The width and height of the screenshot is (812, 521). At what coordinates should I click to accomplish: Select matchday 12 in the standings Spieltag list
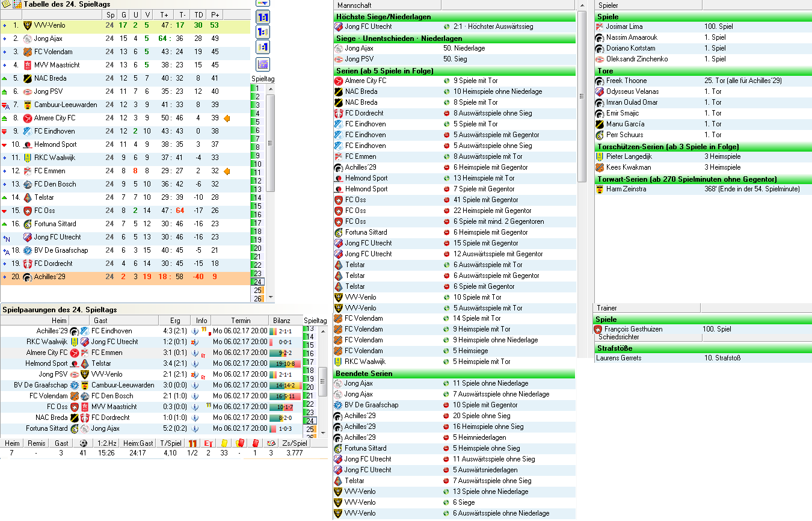(x=257, y=180)
